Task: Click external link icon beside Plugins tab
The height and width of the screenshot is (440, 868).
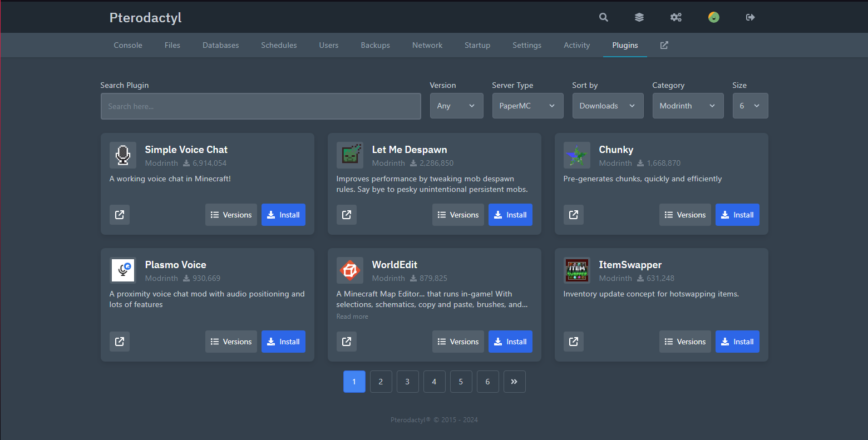Action: 664,45
